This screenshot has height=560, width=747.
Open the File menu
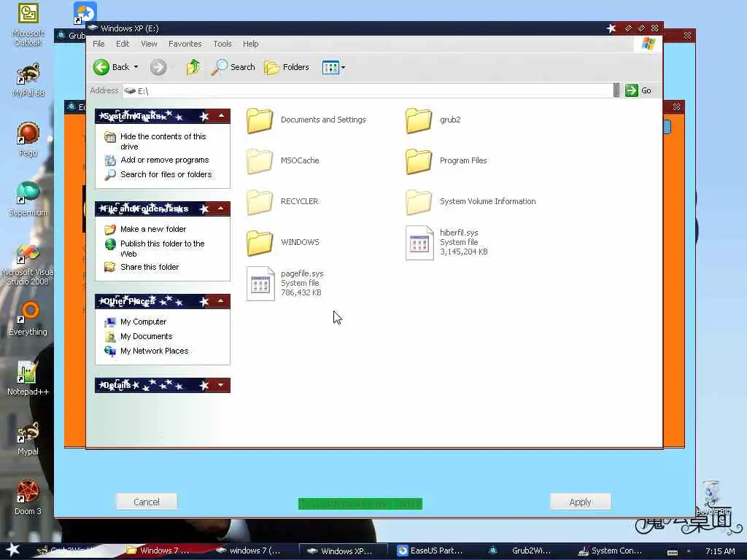coord(98,44)
